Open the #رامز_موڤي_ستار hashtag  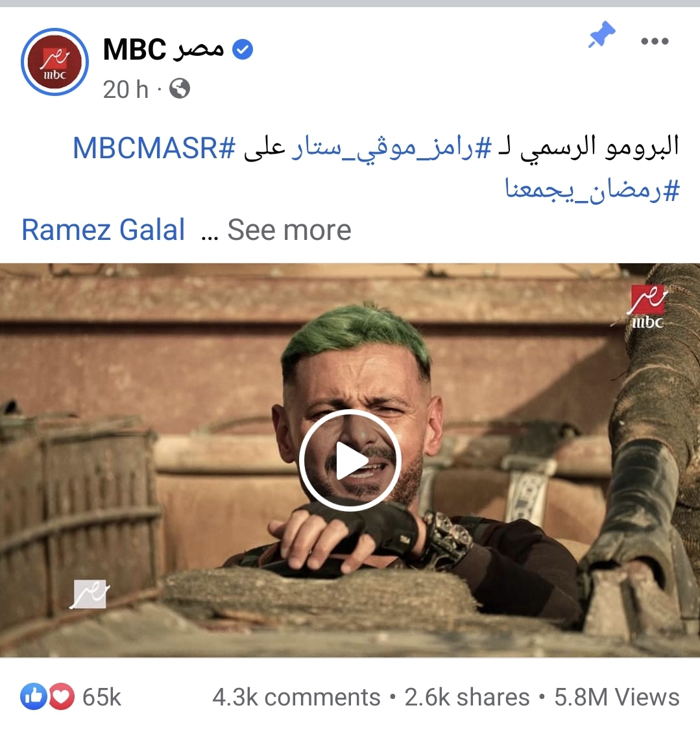coord(391,148)
